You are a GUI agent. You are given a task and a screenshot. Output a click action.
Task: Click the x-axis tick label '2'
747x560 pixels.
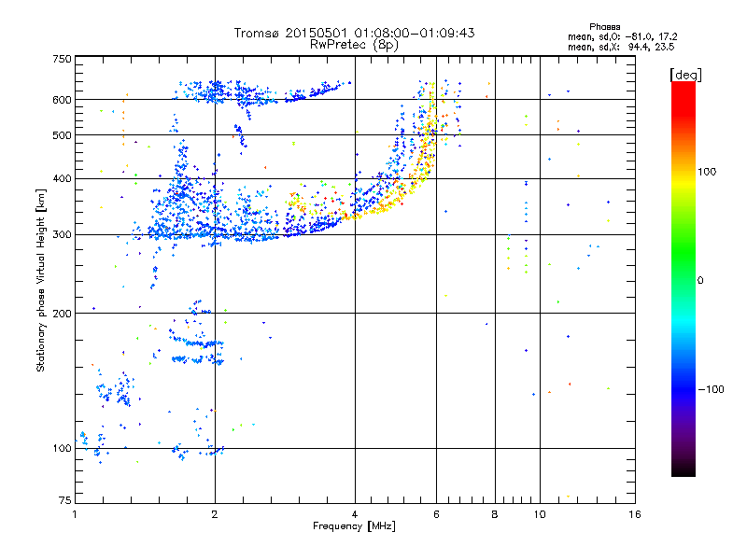(x=215, y=514)
